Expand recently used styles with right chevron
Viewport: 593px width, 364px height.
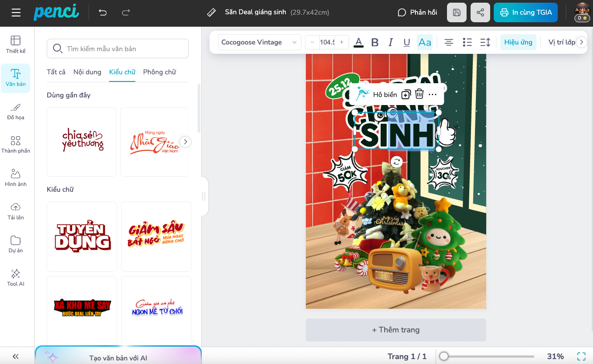(185, 142)
